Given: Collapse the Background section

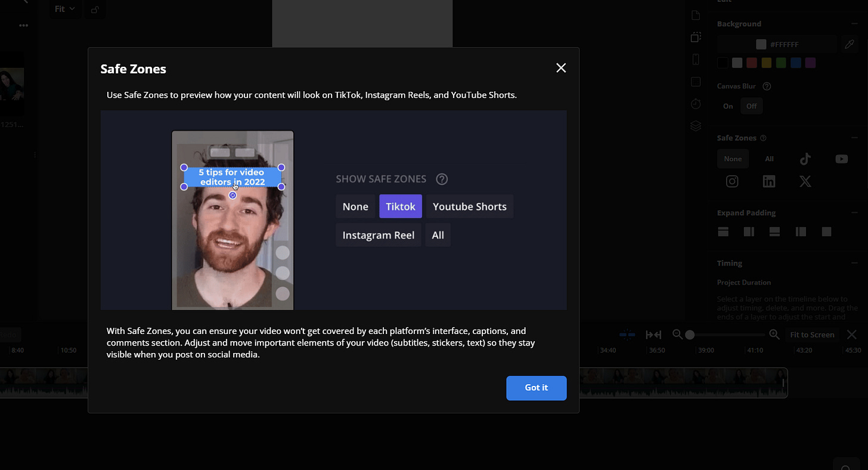Looking at the screenshot, I should 854,24.
